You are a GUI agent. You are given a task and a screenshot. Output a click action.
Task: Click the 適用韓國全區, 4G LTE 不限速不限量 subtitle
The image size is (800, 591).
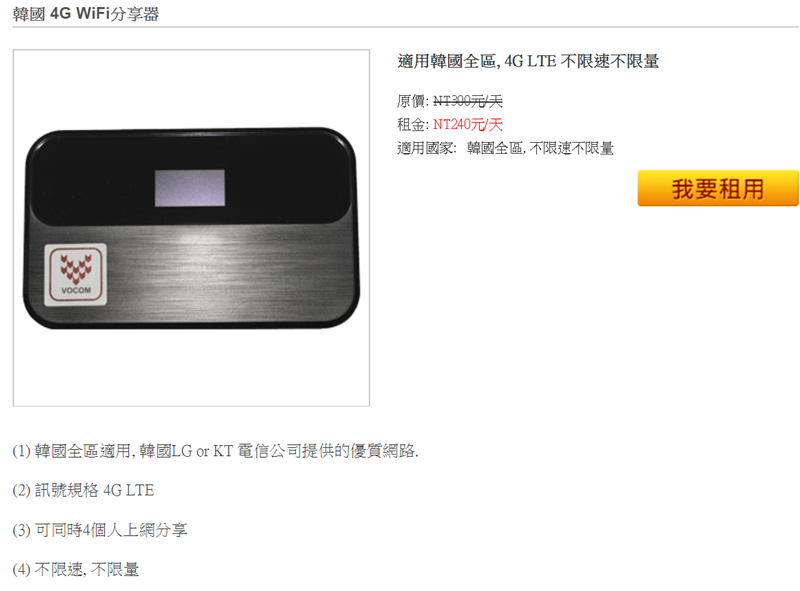coord(528,61)
